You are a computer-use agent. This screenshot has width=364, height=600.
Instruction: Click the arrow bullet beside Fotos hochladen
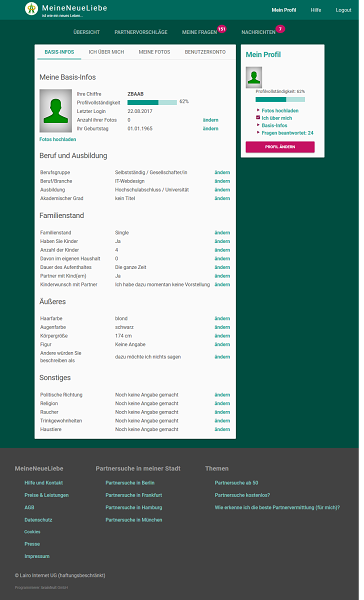click(258, 110)
